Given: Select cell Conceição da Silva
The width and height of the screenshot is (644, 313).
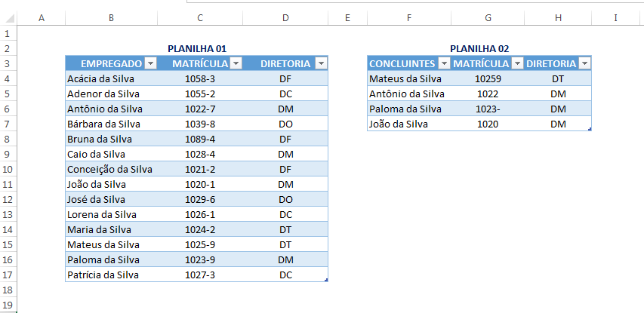Looking at the screenshot, I should pyautogui.click(x=111, y=169).
